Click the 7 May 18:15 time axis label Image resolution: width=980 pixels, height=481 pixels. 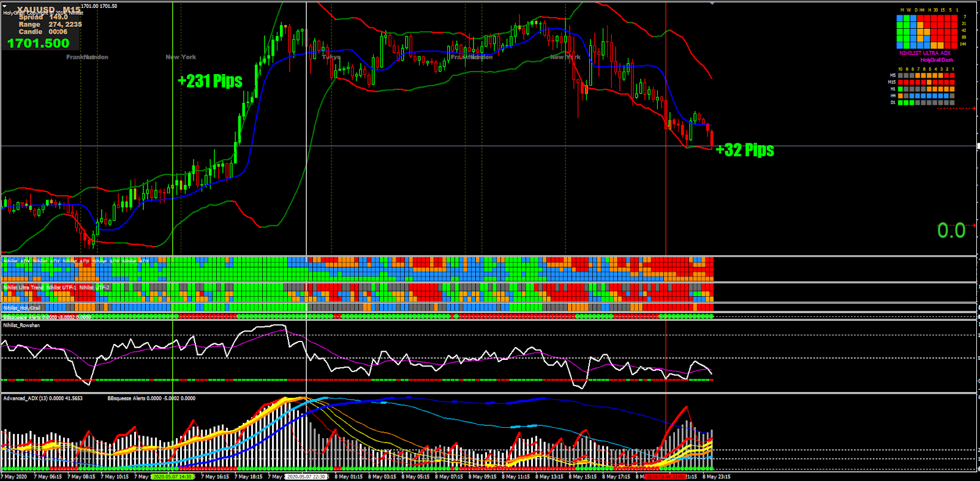(x=248, y=477)
